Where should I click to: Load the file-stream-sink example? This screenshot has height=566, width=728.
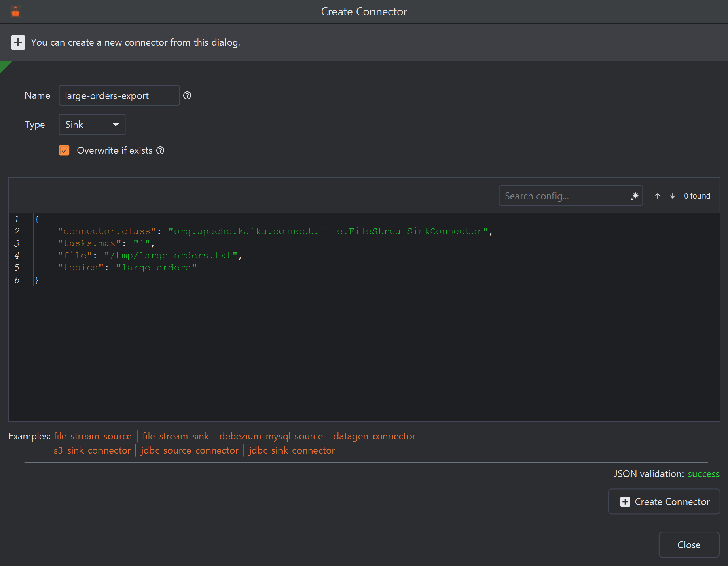(x=176, y=436)
